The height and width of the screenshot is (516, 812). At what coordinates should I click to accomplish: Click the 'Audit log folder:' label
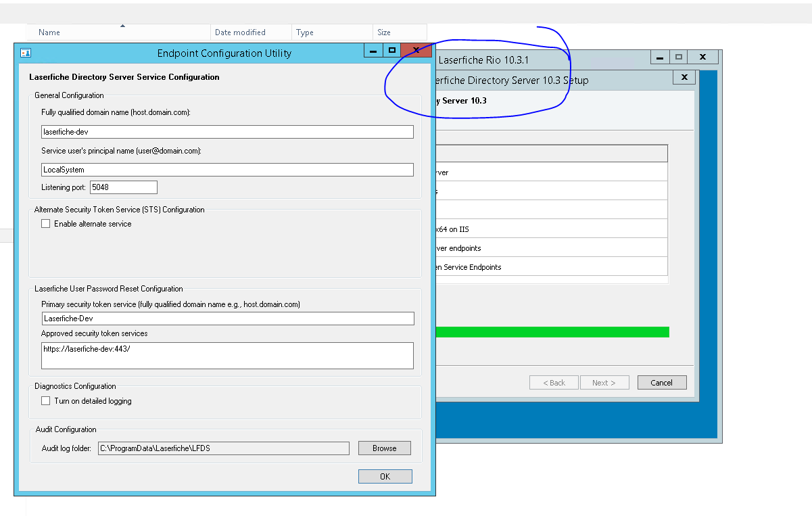66,448
